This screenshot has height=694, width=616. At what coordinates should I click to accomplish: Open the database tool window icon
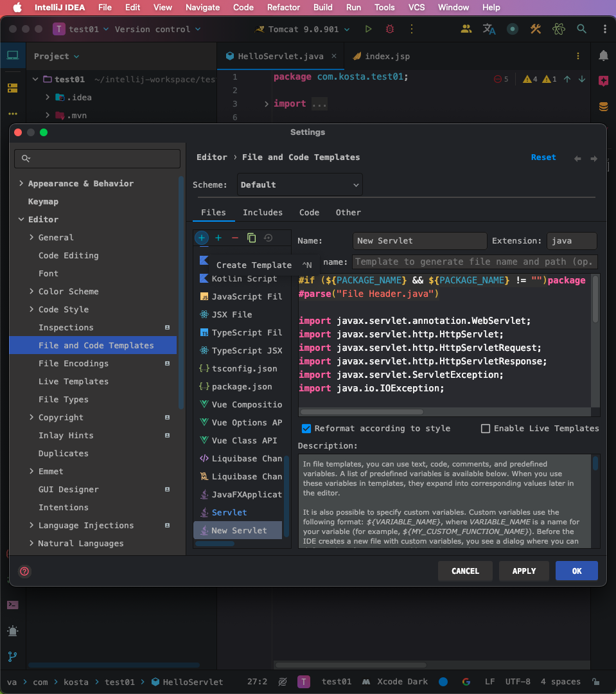603,107
